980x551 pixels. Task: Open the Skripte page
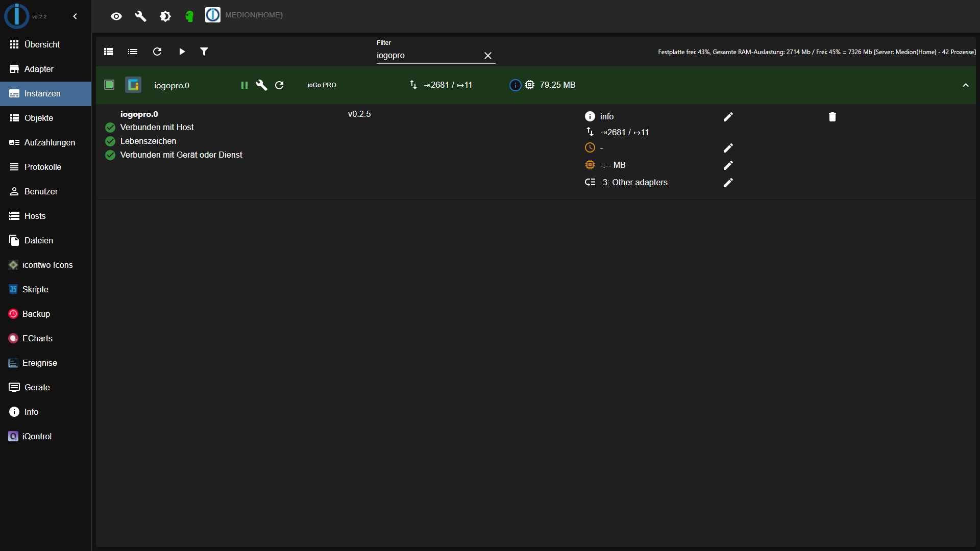point(46,289)
